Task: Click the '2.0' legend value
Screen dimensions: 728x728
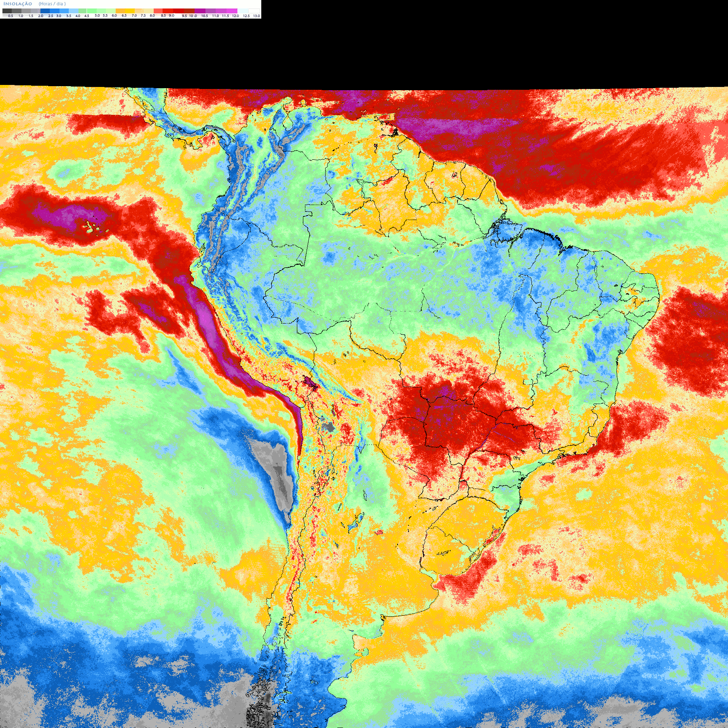Action: (x=41, y=16)
